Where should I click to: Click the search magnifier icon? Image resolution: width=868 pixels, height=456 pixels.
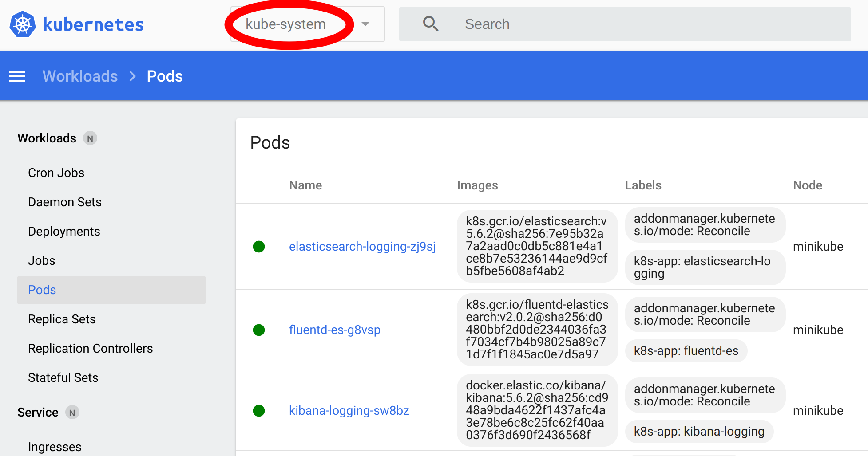[430, 24]
